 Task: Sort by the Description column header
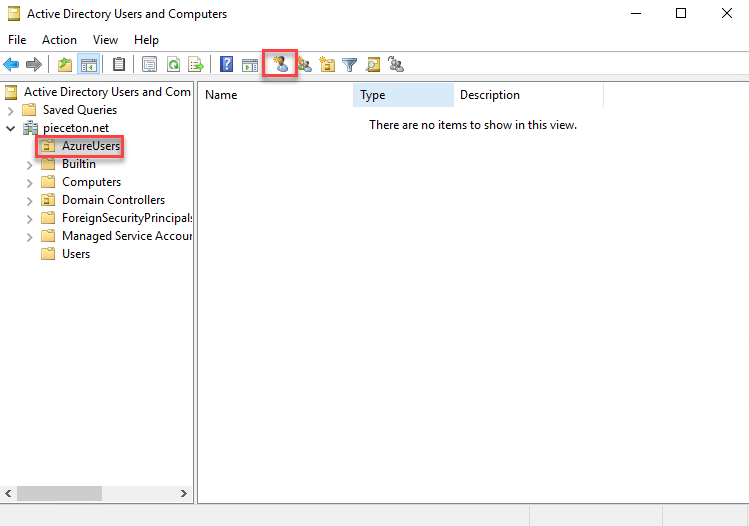[528, 95]
